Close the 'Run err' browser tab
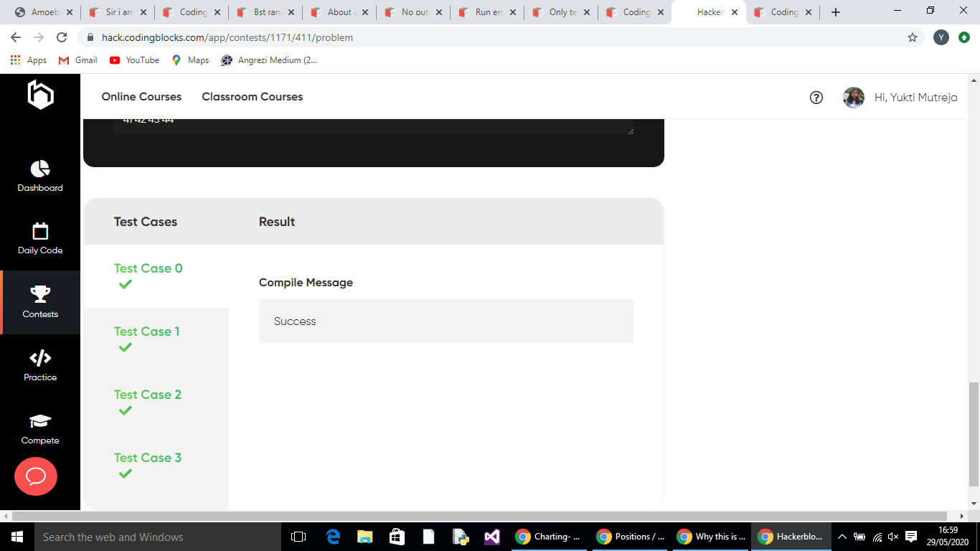The width and height of the screenshot is (980, 551). (x=513, y=12)
